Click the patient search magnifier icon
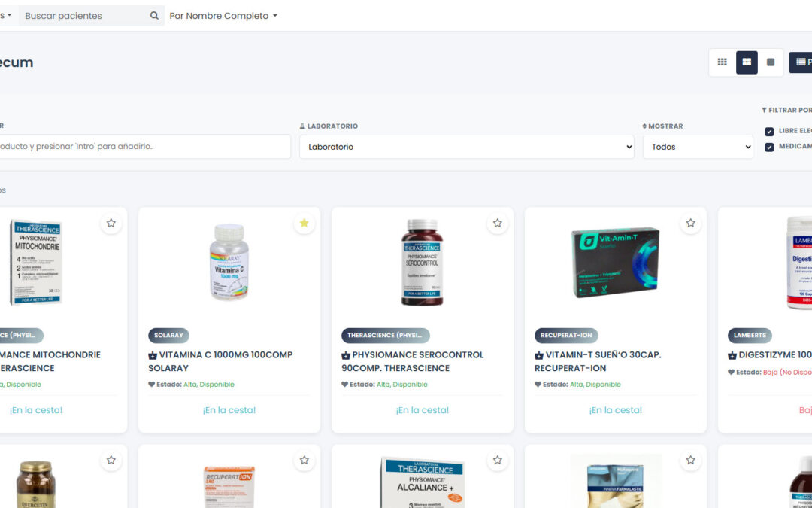Viewport: 812px width, 508px height. [x=154, y=16]
